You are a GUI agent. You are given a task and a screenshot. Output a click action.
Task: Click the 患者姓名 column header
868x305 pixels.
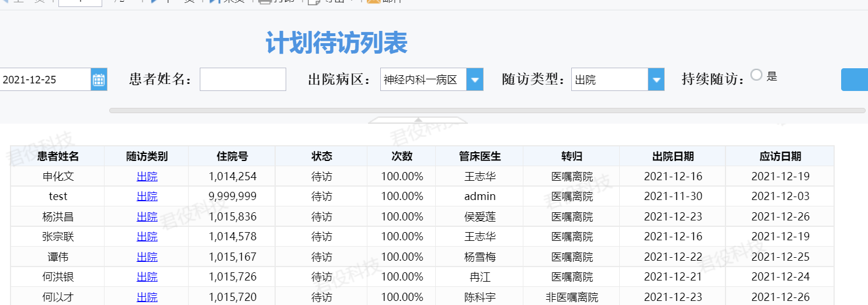click(58, 156)
